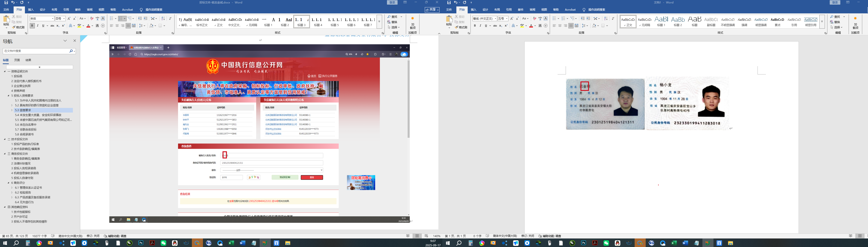
Task: Toggle Bold in left Word window
Action: 32,26
